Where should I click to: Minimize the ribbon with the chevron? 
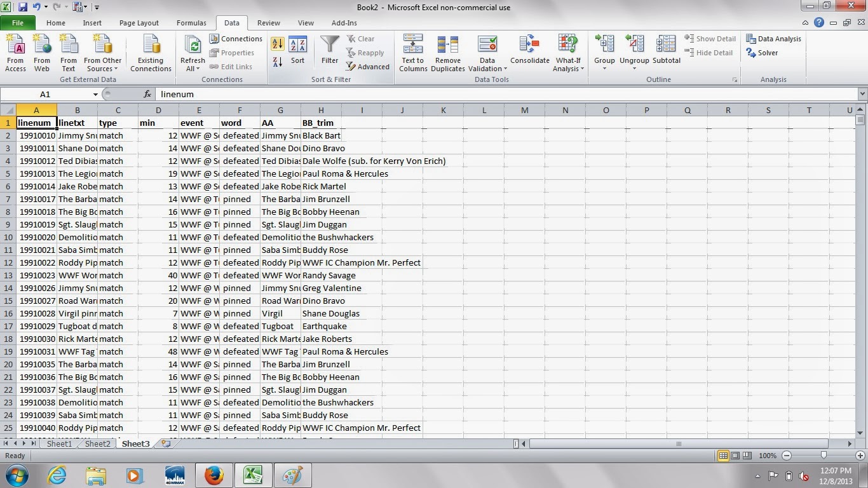(806, 23)
